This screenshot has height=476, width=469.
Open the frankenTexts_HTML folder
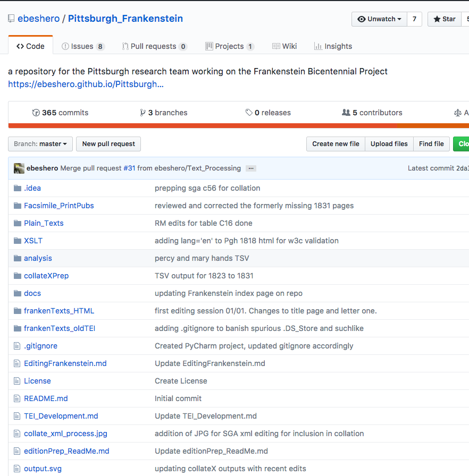pyautogui.click(x=59, y=311)
